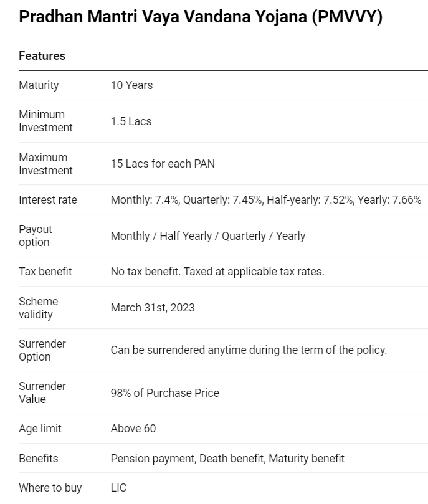Click the Tax benefit label
Viewport: 428px width, 504px height.
pos(45,272)
